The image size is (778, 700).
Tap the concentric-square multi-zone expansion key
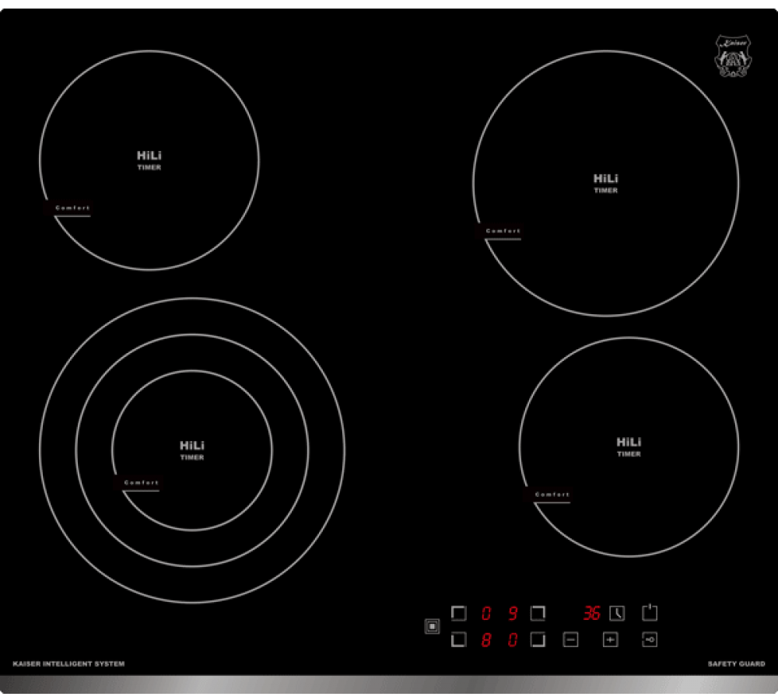click(432, 626)
